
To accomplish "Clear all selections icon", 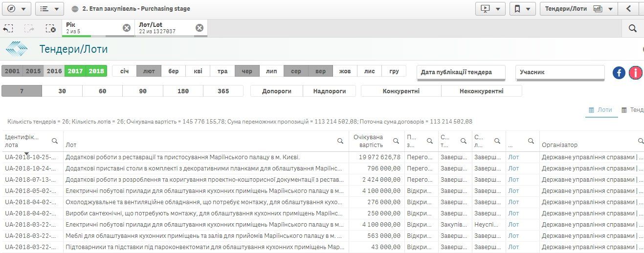I will (x=50, y=28).
